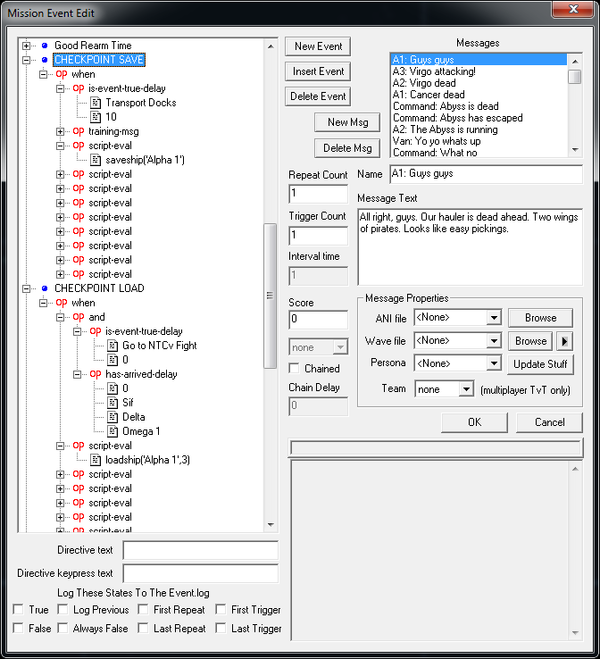The height and width of the screenshot is (659, 600).
Task: Click the Update Stuff button
Action: coord(540,364)
